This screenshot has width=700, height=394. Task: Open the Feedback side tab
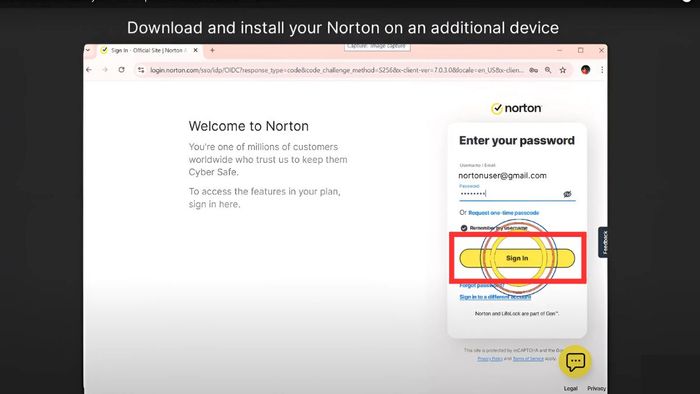(604, 242)
